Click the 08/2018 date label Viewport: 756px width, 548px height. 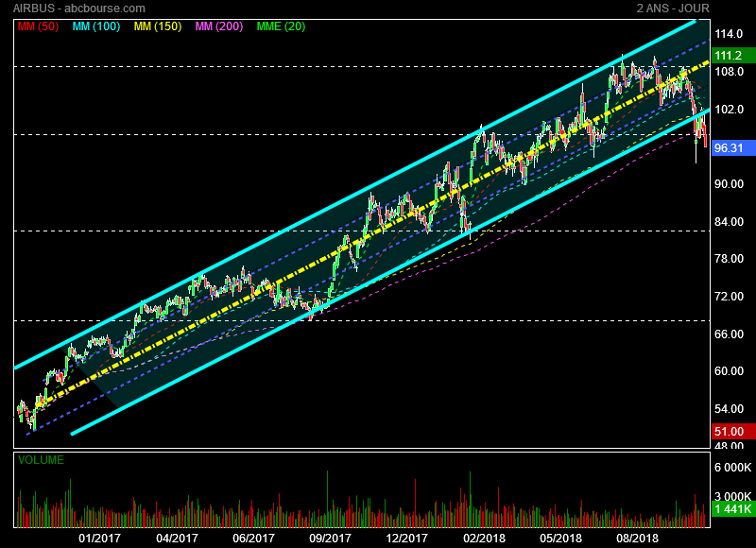[637, 539]
